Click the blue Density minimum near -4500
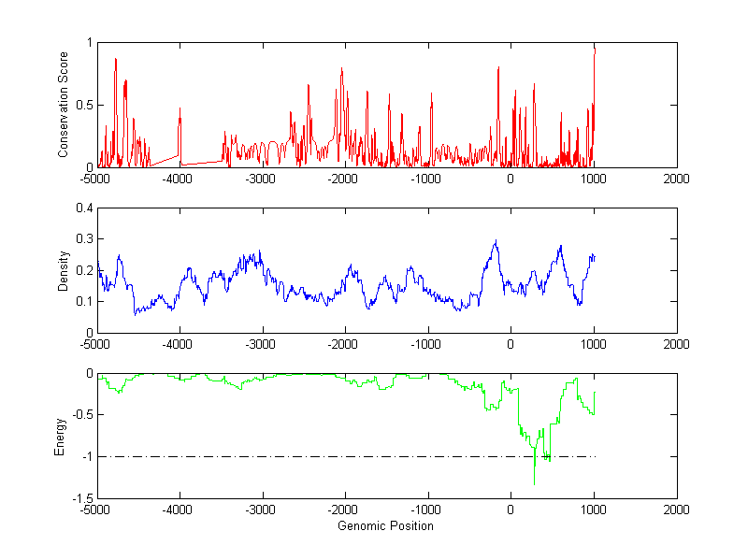This screenshot has width=748, height=560. (136, 313)
